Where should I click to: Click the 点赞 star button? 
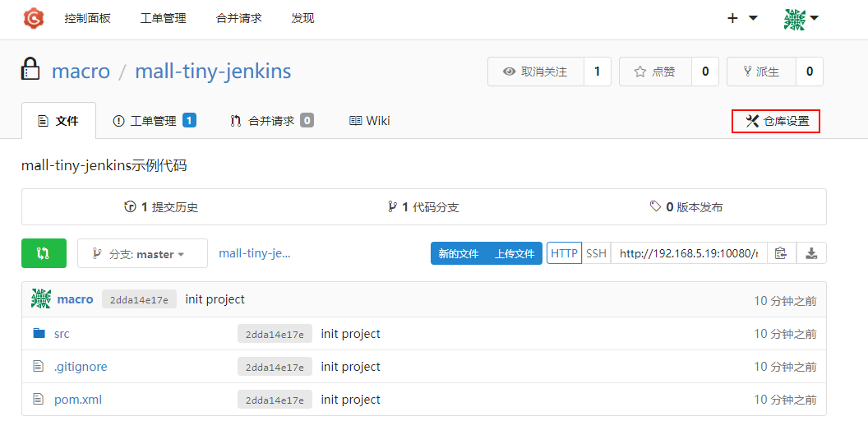pyautogui.click(x=655, y=72)
